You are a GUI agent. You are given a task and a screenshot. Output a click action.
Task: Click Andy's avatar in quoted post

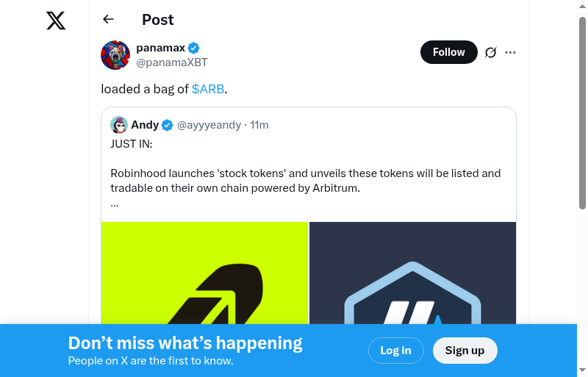[119, 125]
